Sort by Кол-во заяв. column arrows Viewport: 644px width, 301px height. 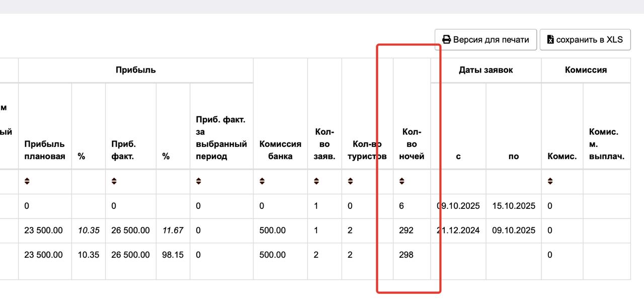[316, 181]
